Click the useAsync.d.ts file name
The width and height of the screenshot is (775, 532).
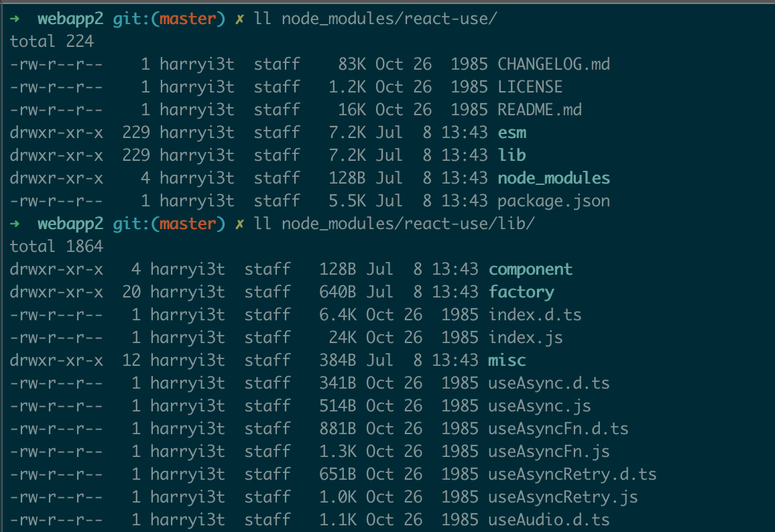coord(549,383)
